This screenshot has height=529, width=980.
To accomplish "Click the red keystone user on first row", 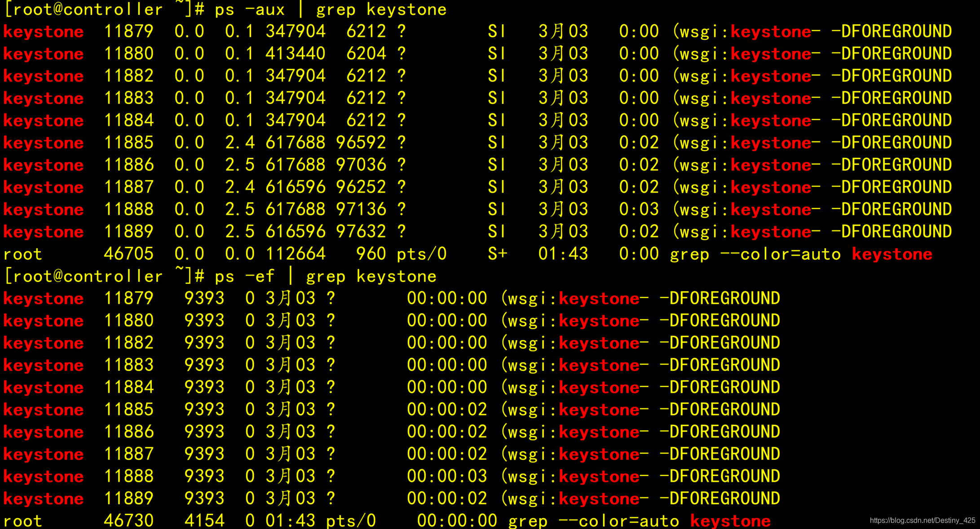I will [44, 31].
